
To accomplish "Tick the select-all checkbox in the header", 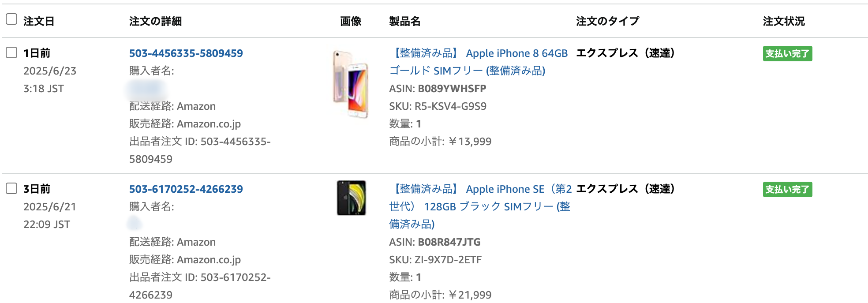I will pyautogui.click(x=11, y=19).
